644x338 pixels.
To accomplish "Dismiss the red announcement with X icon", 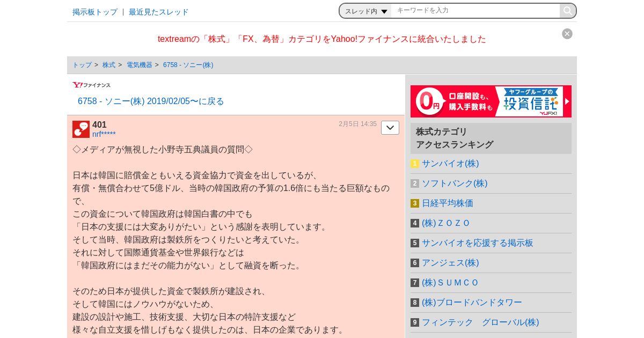I will (567, 34).
